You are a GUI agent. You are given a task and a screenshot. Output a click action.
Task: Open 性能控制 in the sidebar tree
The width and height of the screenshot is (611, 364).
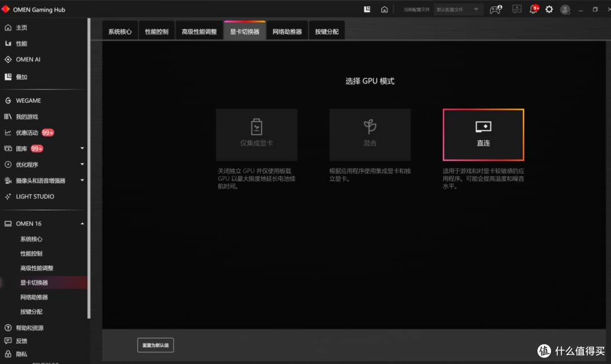click(32, 253)
